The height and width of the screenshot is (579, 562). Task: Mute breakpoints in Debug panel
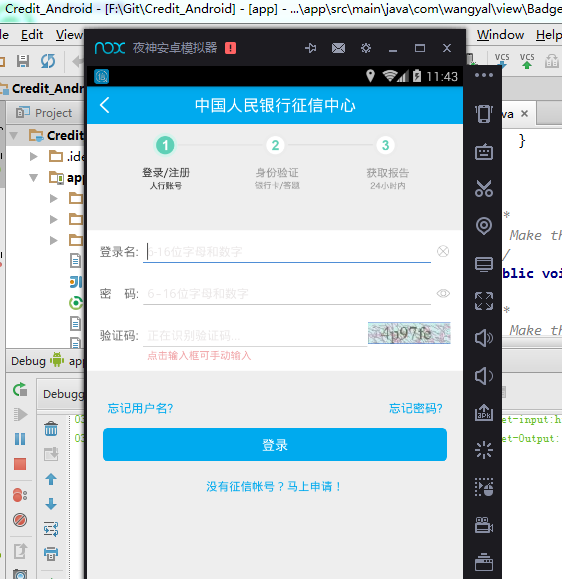[x=20, y=520]
